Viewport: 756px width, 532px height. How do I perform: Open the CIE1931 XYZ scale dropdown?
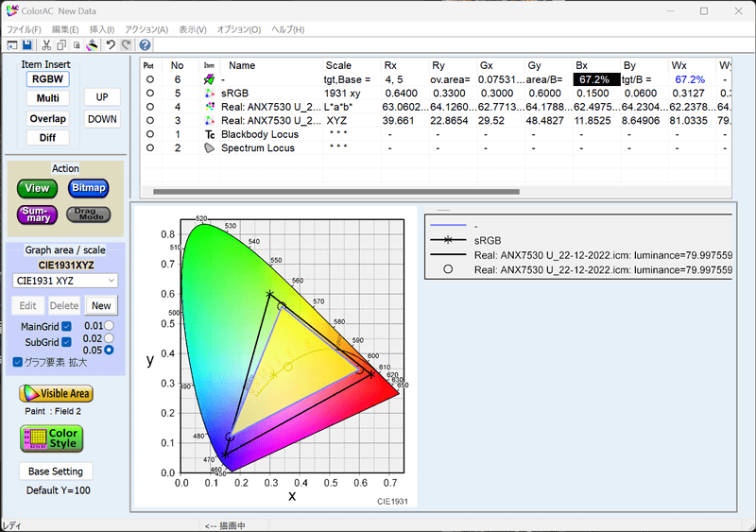click(x=64, y=280)
